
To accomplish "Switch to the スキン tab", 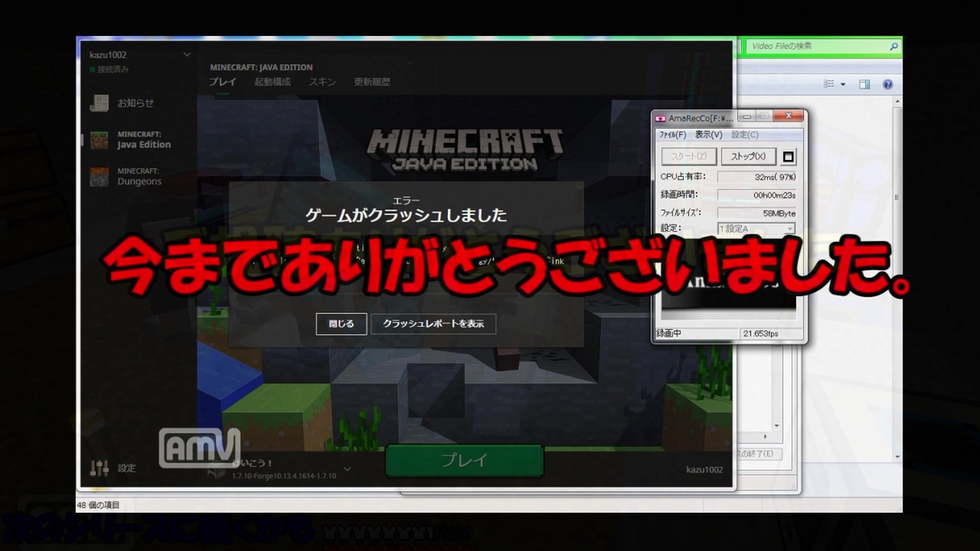I will click(x=322, y=82).
